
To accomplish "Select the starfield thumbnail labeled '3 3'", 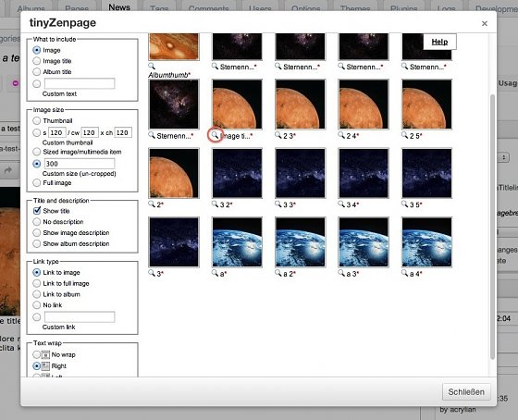I will [x=301, y=173].
